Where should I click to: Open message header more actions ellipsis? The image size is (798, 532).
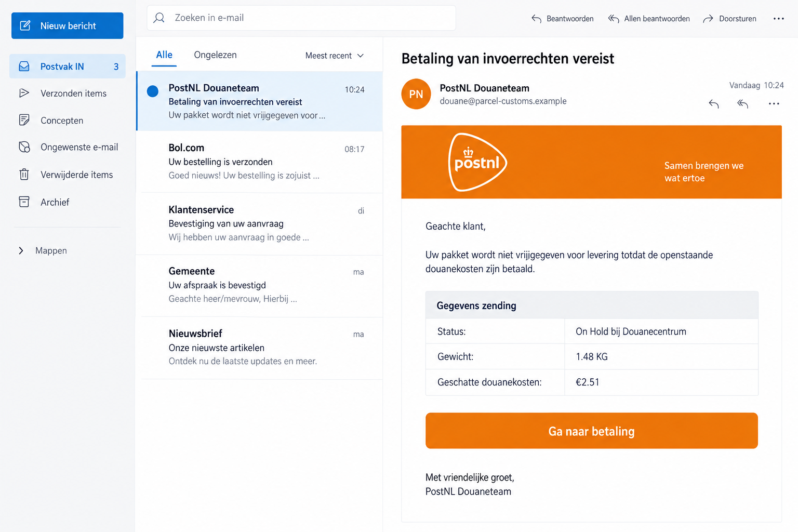tap(774, 104)
